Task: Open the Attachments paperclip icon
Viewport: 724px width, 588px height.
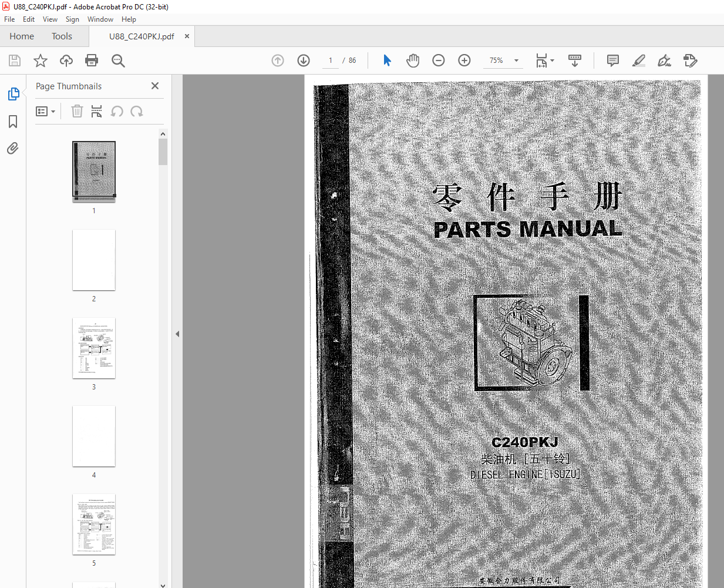Action: (13, 148)
